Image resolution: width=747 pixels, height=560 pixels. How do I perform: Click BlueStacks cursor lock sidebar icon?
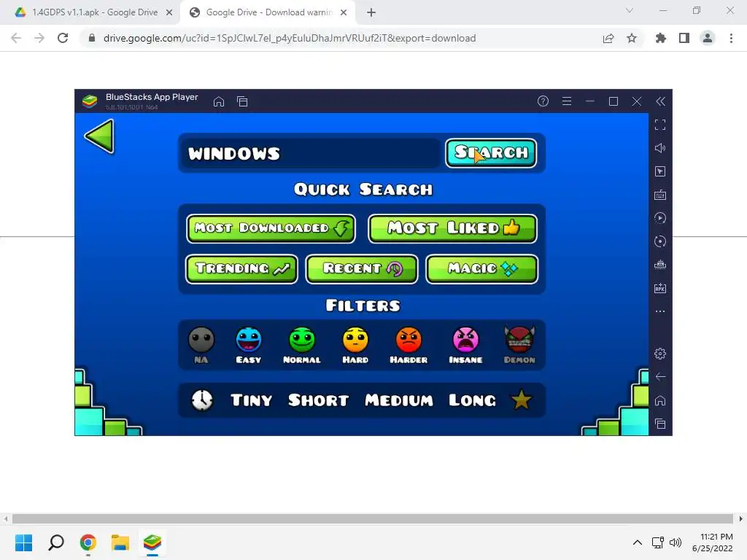(660, 171)
